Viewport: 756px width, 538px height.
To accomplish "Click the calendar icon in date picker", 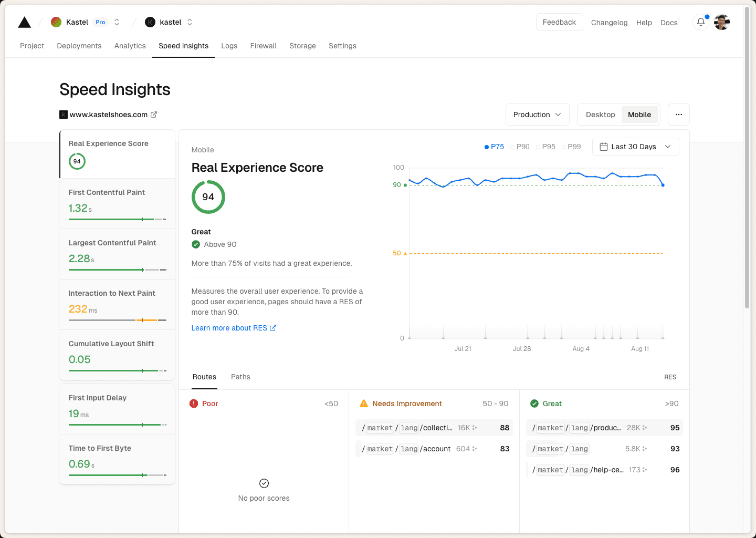I will [604, 147].
